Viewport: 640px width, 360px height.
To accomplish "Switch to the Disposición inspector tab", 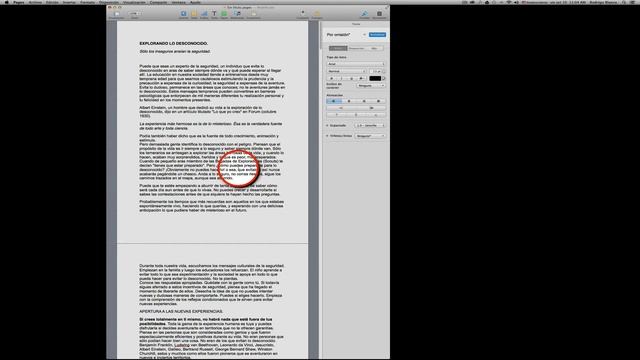I will (356, 48).
